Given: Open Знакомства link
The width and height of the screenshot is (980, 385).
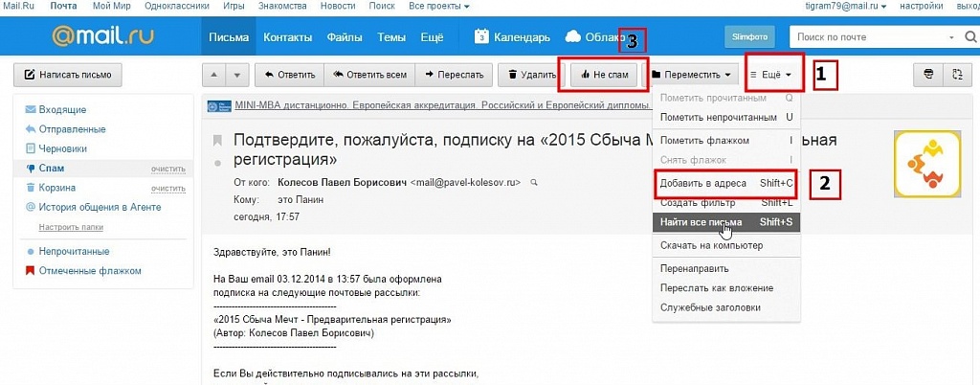Looking at the screenshot, I should pos(282,7).
